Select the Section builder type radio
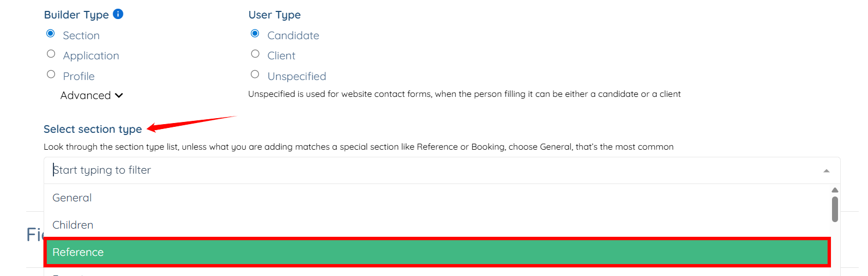The width and height of the screenshot is (868, 276). click(x=51, y=34)
